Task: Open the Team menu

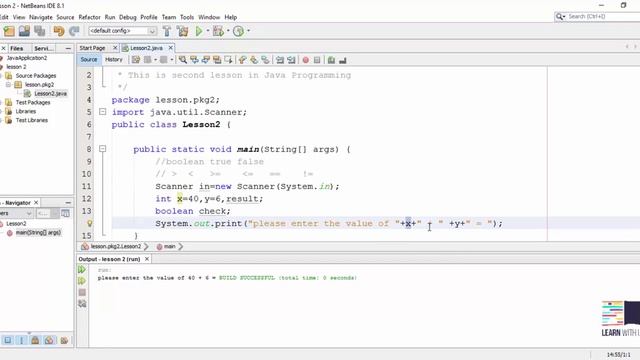Action: coord(169,17)
